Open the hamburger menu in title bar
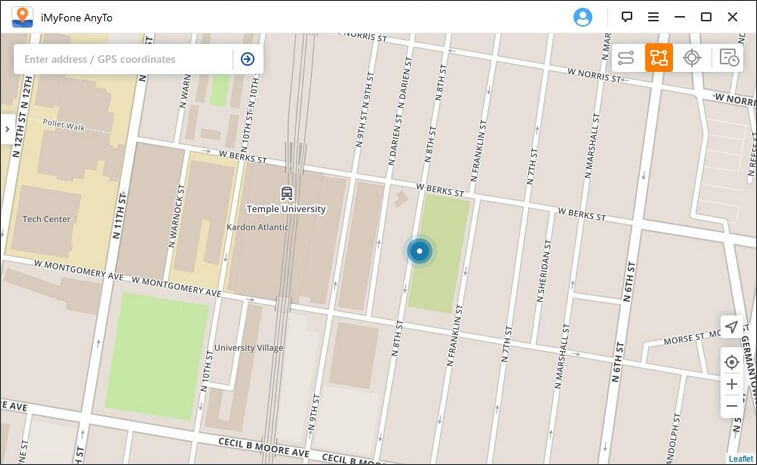This screenshot has height=465, width=757. pyautogui.click(x=653, y=17)
